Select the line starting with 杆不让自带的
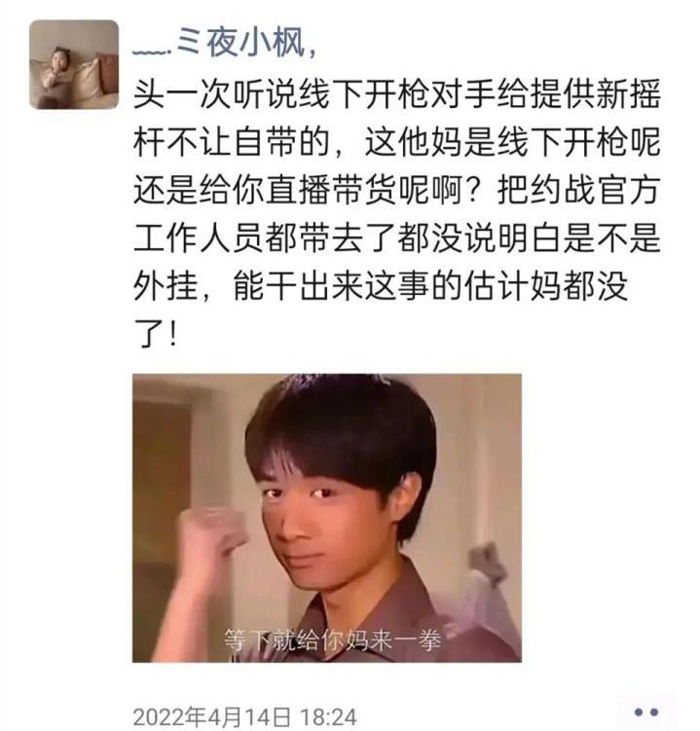 coord(397,142)
